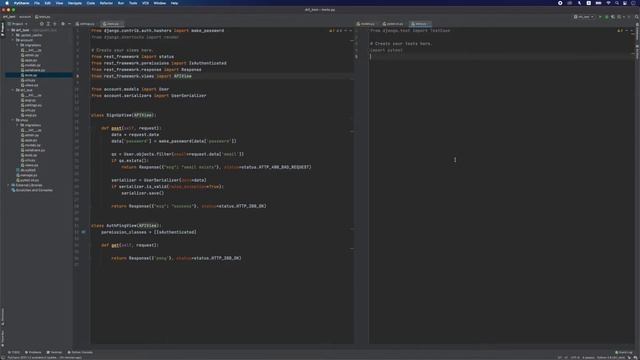Image resolution: width=640 pixels, height=360 pixels.
Task: Click the Debug bug icon in toolbar
Action: point(607,17)
